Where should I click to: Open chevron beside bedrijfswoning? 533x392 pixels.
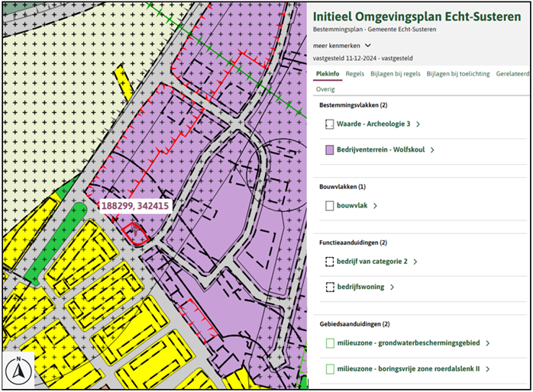tap(392, 288)
